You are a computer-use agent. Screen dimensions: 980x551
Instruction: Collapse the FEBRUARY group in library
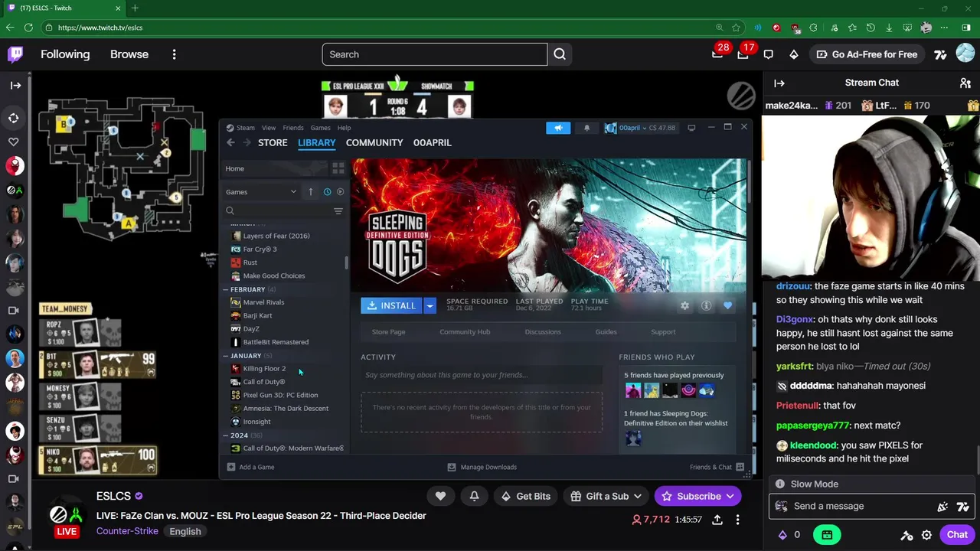pyautogui.click(x=226, y=289)
